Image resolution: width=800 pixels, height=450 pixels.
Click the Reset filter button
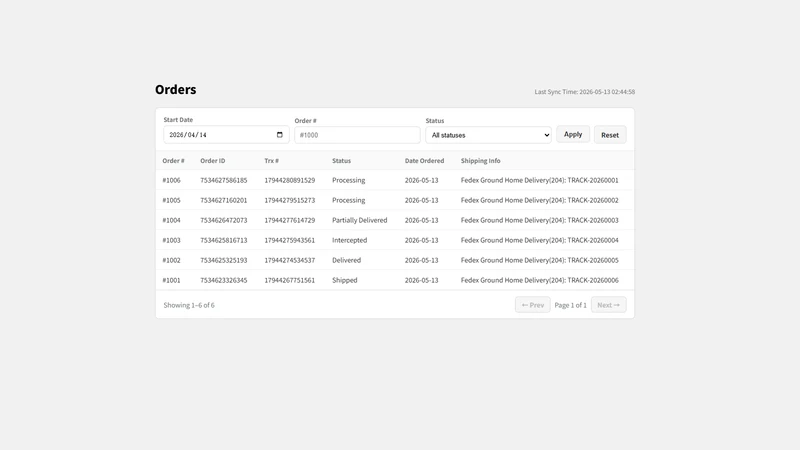coord(610,135)
